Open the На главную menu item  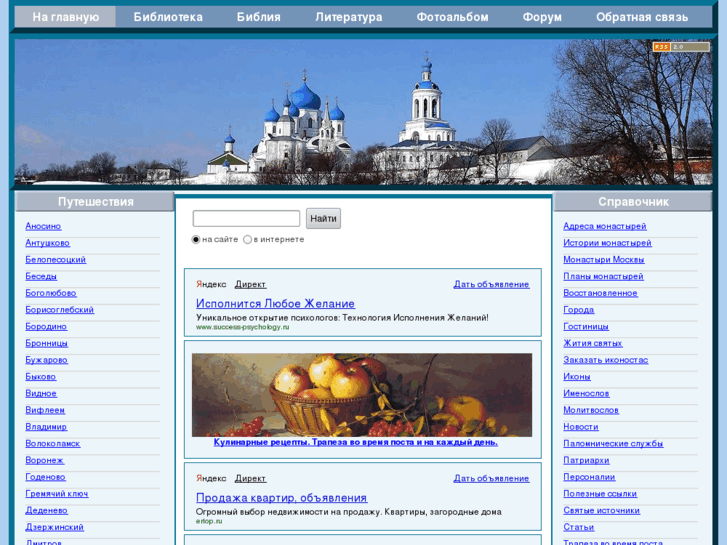click(x=65, y=17)
